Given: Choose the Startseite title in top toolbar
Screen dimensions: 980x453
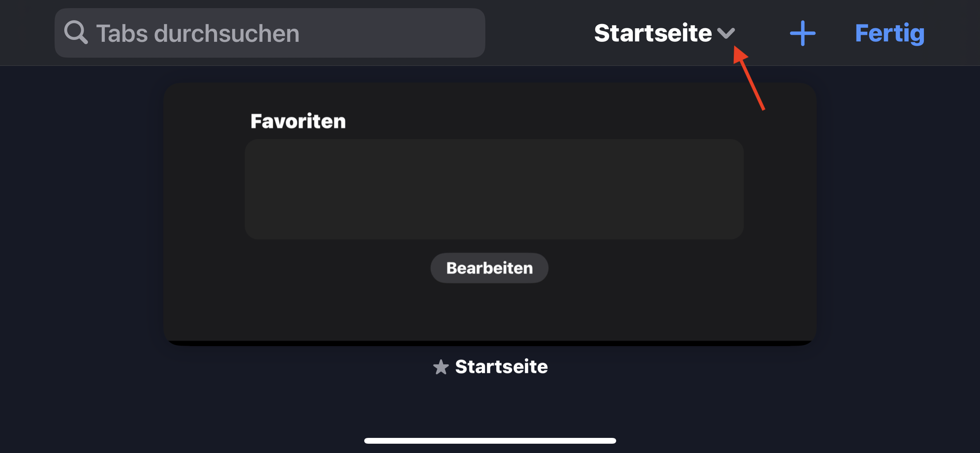Looking at the screenshot, I should [x=653, y=33].
